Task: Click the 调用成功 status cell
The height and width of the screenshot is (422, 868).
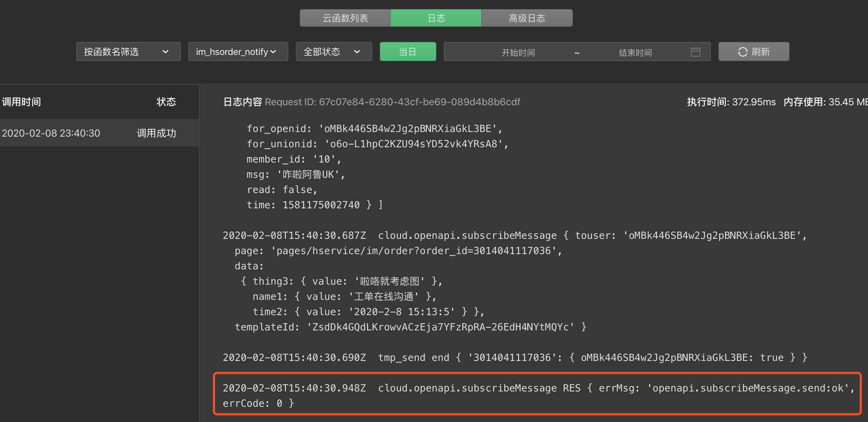Action: coord(156,133)
